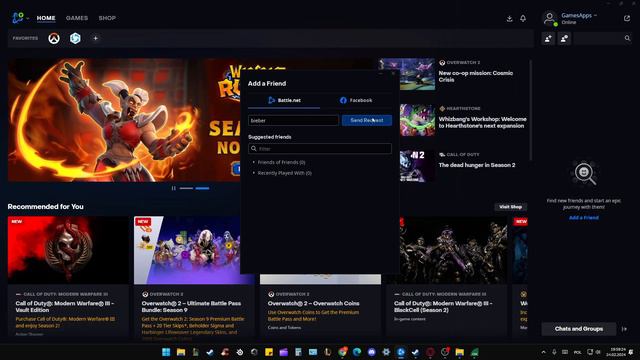Select the Facebook tab in Add a Friend
The height and width of the screenshot is (360, 640).
click(x=356, y=100)
